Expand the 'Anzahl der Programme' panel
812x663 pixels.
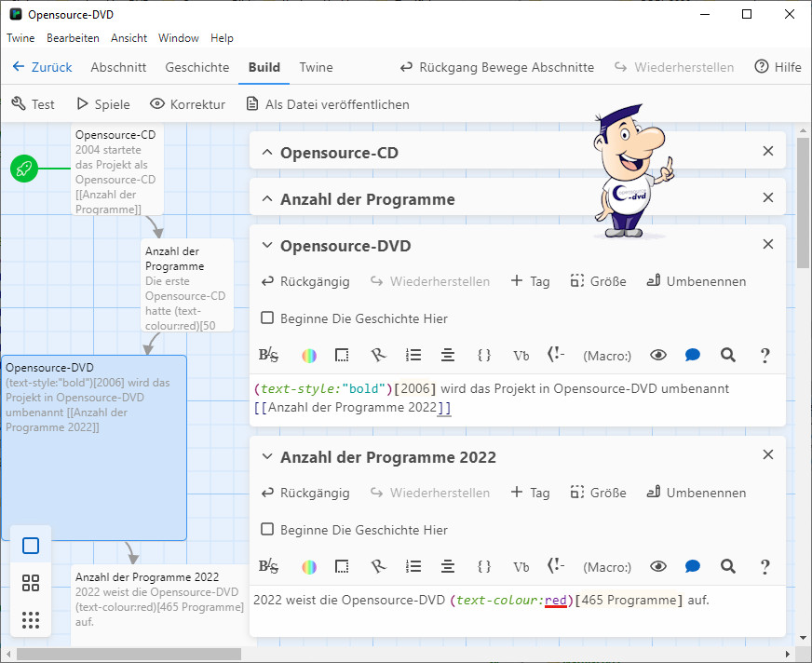tap(267, 199)
